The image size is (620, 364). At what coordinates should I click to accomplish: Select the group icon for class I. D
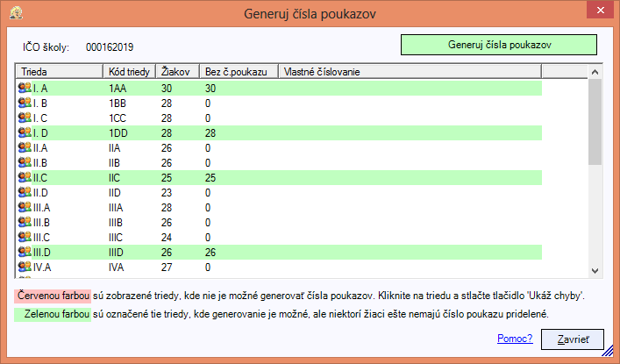(x=25, y=132)
